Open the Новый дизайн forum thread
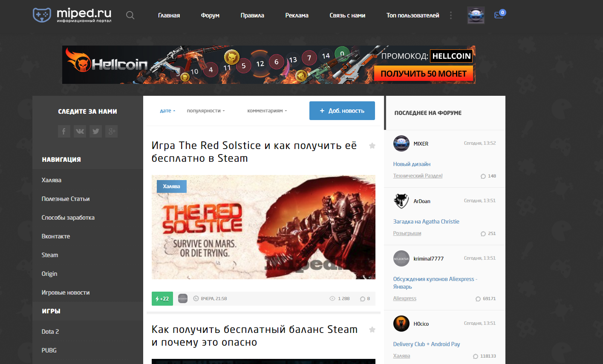 [412, 164]
